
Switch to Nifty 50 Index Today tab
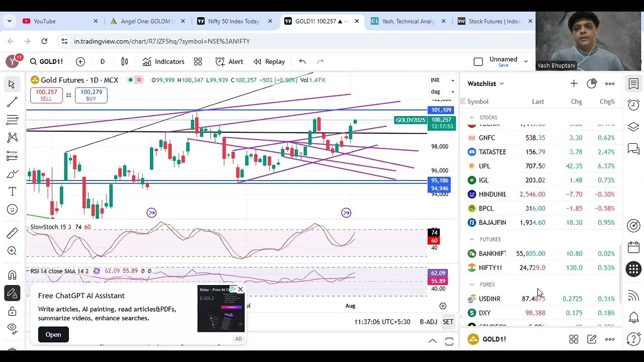tap(235, 21)
